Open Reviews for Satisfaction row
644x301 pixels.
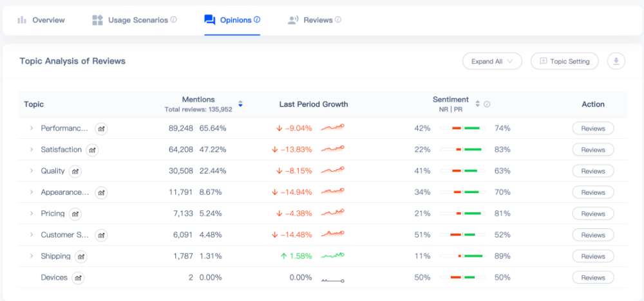593,150
